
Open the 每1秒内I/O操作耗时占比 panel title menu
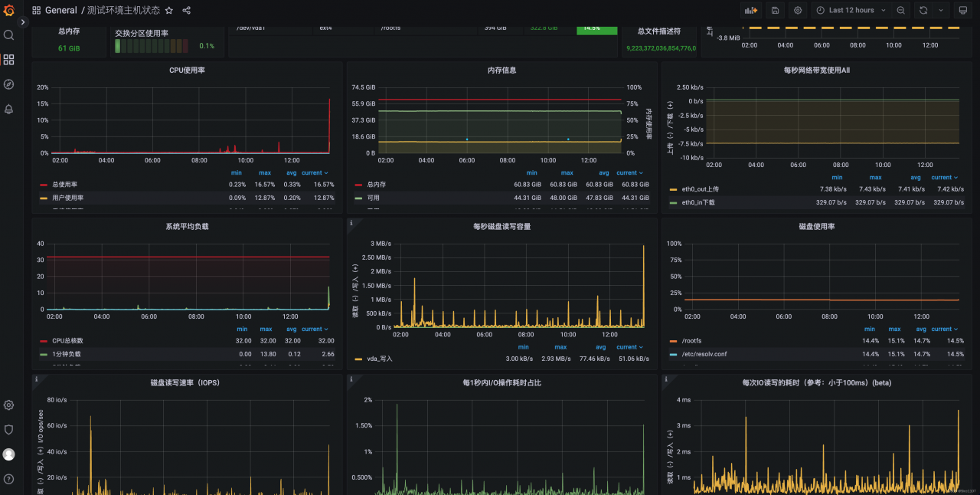pyautogui.click(x=502, y=382)
